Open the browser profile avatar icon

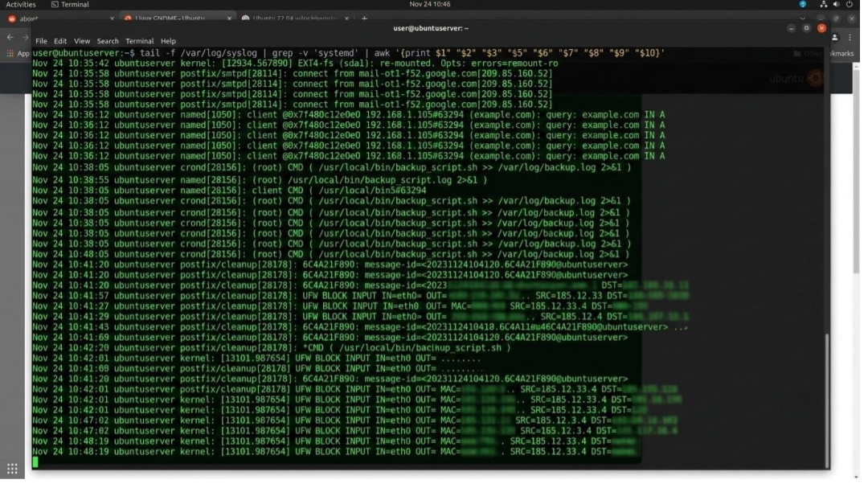[835, 38]
